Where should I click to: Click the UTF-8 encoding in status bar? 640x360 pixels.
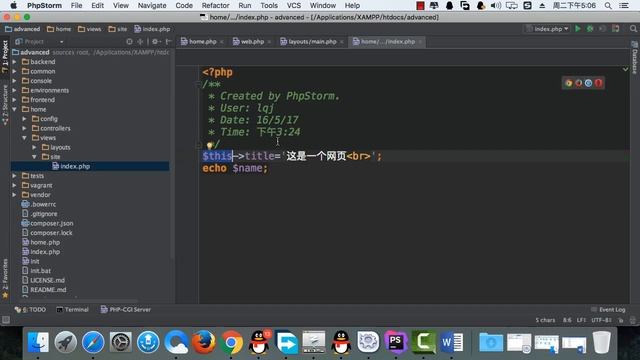pyautogui.click(x=601, y=320)
